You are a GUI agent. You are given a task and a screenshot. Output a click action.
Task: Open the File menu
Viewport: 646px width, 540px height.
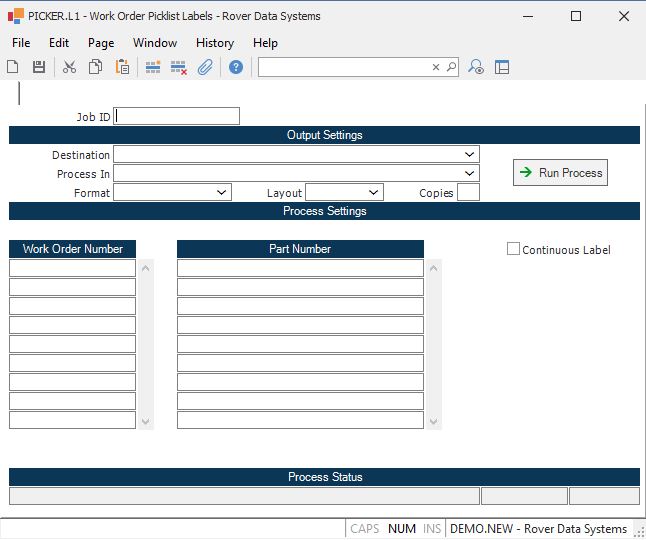tap(21, 43)
